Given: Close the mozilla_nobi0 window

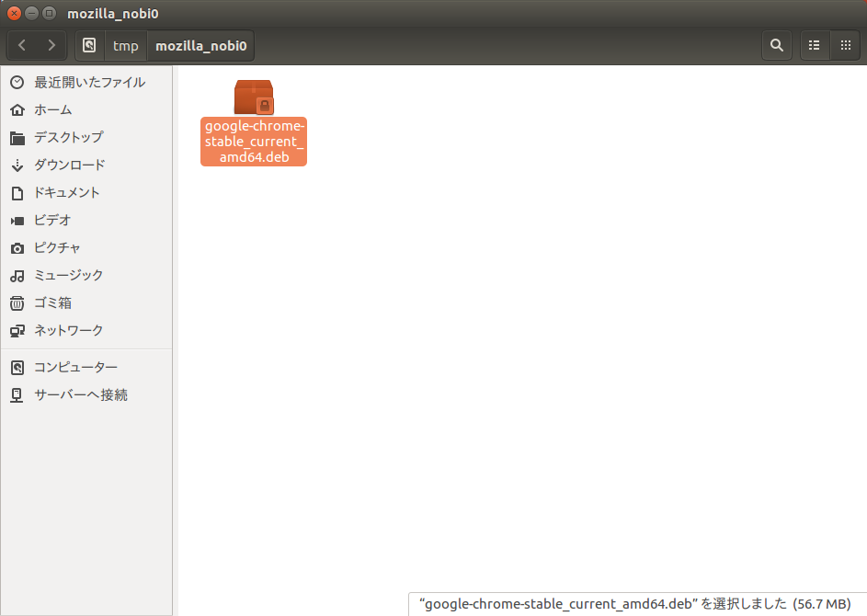Looking at the screenshot, I should point(15,13).
